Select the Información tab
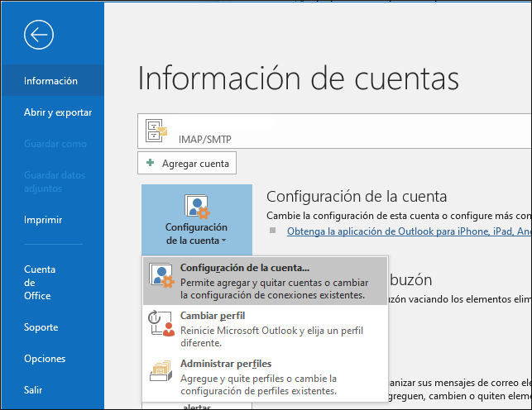This screenshot has width=532, height=410. pos(53,81)
